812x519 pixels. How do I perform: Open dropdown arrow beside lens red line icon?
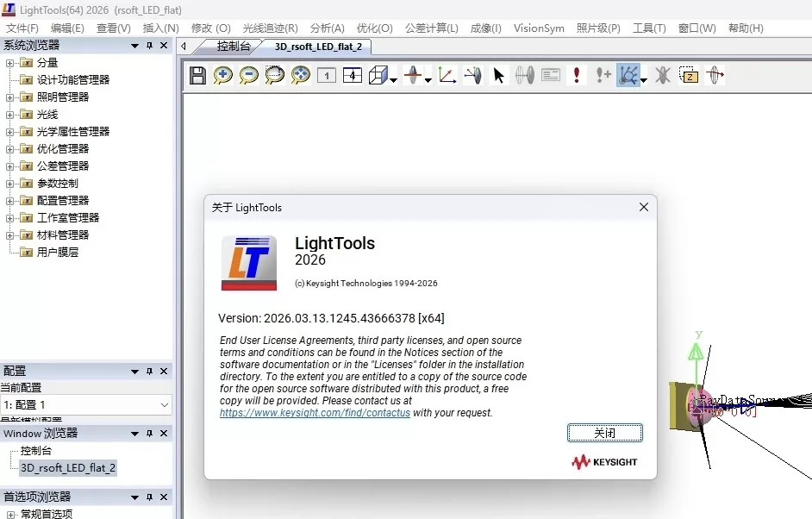(428, 80)
